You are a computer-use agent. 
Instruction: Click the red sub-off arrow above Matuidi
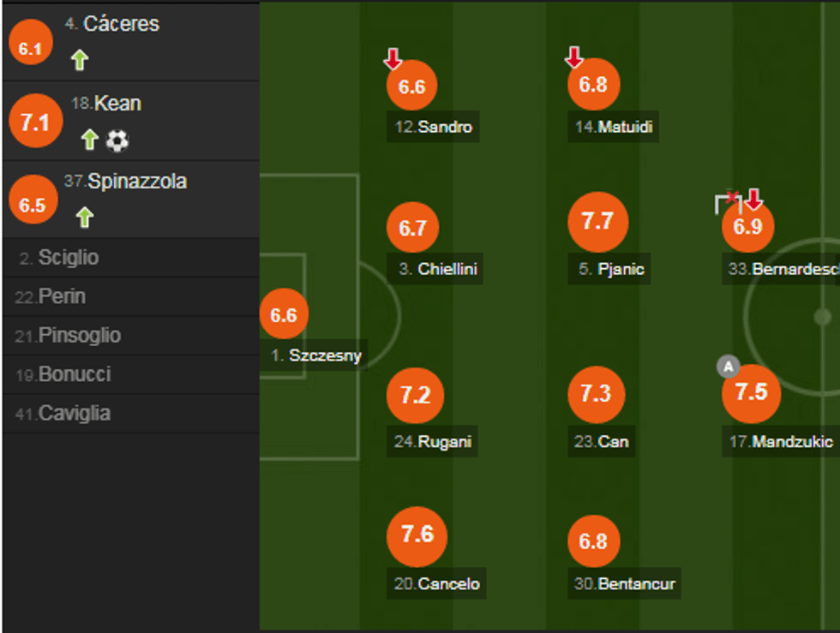point(574,57)
